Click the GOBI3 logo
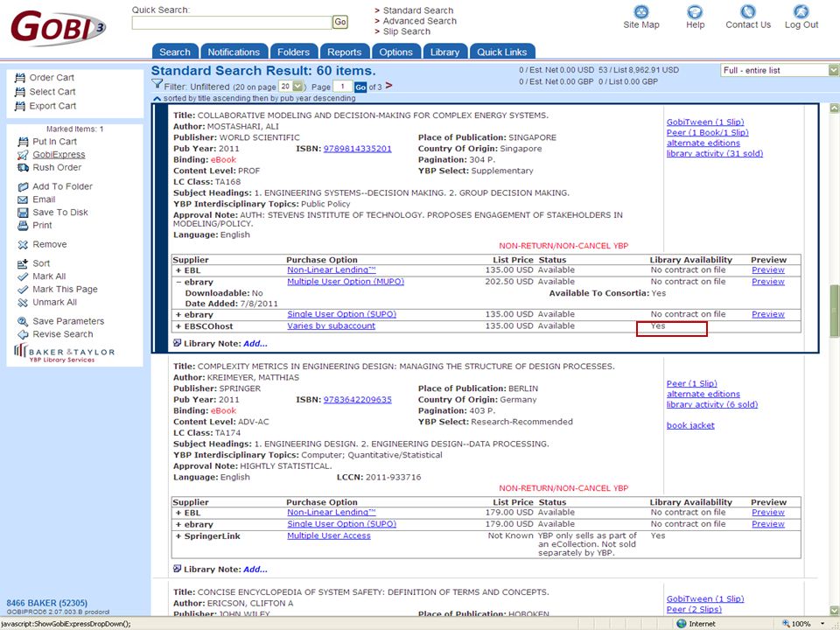840x630 pixels. (58, 27)
